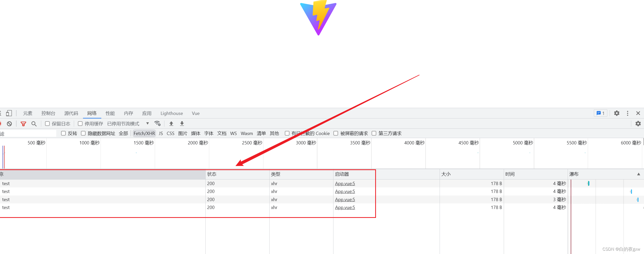Switch to the 控制台 tab

[x=48, y=113]
